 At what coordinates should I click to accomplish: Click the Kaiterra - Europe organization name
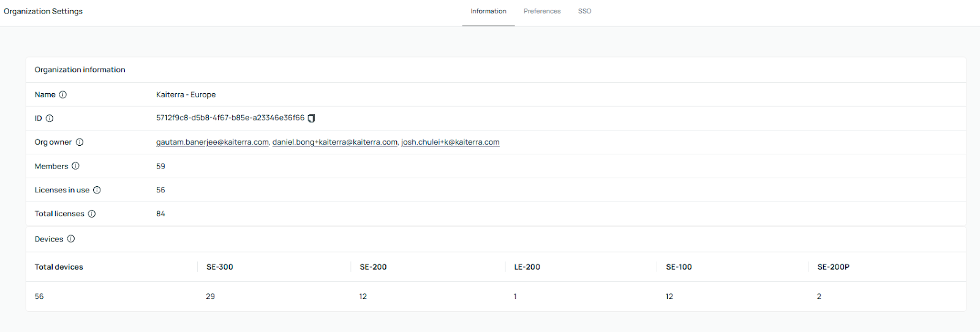(x=186, y=95)
